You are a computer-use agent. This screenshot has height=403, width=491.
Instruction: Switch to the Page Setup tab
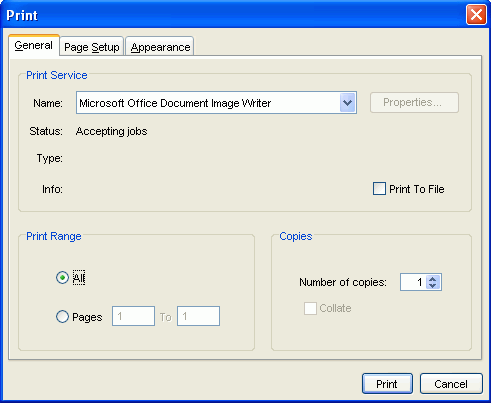(92, 46)
